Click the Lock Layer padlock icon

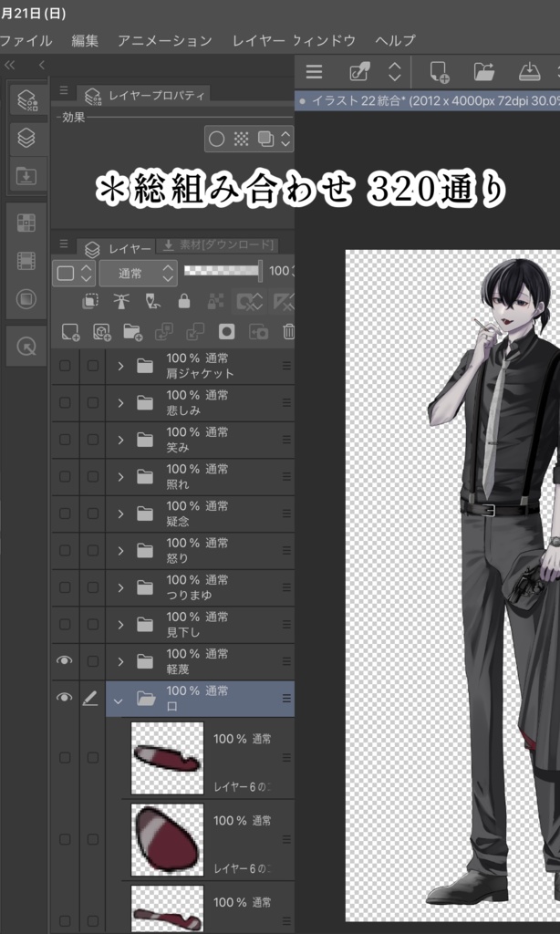tap(184, 302)
